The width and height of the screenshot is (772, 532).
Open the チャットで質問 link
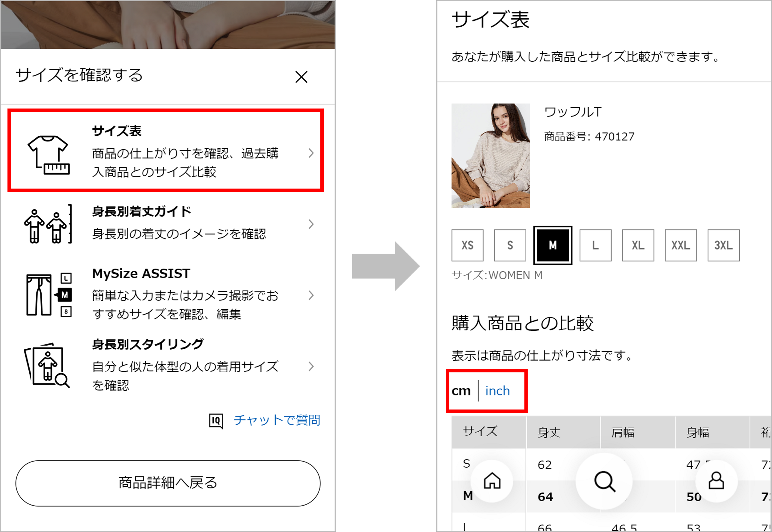tap(276, 420)
